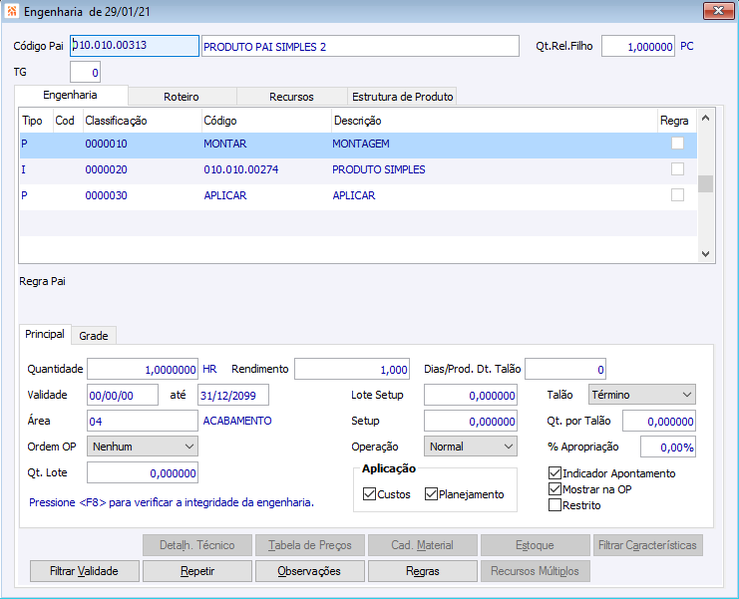The height and width of the screenshot is (599, 739).
Task: Open the Recursos tab
Action: point(291,97)
